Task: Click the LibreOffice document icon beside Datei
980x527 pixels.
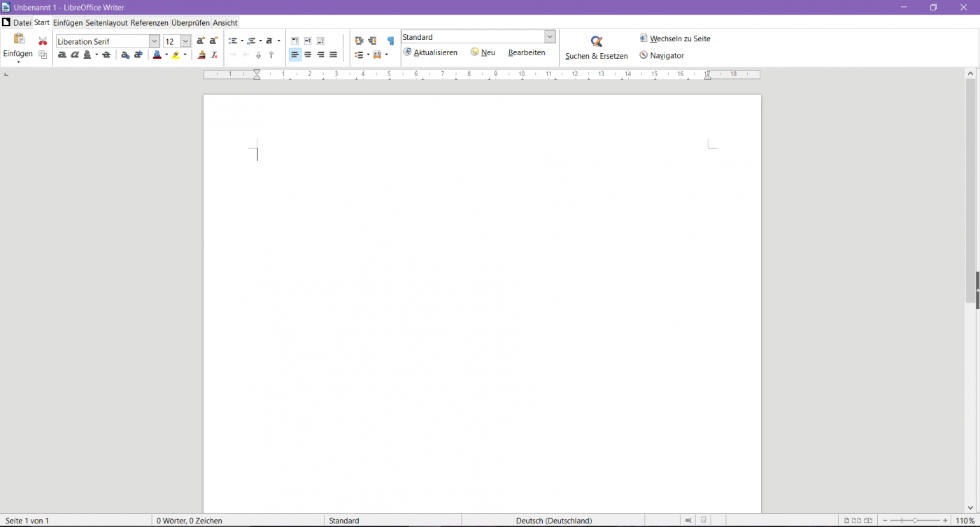Action: (x=6, y=22)
